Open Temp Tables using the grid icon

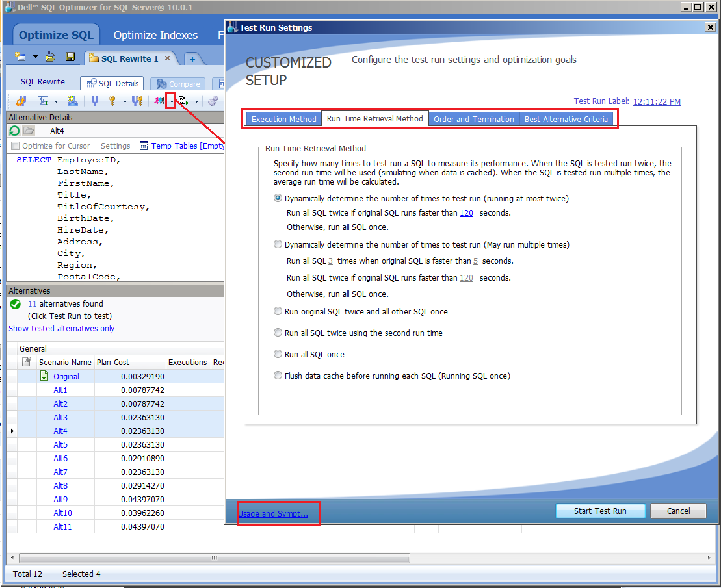[144, 146]
